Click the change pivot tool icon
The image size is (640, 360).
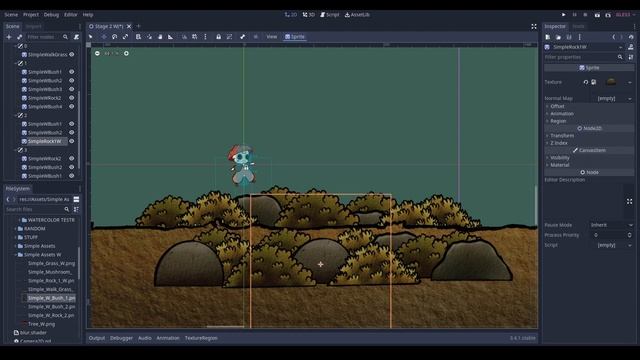point(149,37)
